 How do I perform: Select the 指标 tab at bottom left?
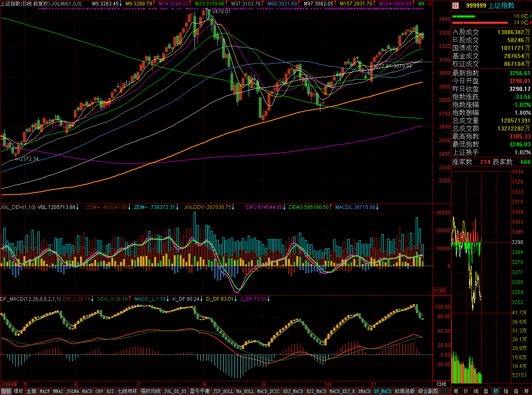pos(6,391)
